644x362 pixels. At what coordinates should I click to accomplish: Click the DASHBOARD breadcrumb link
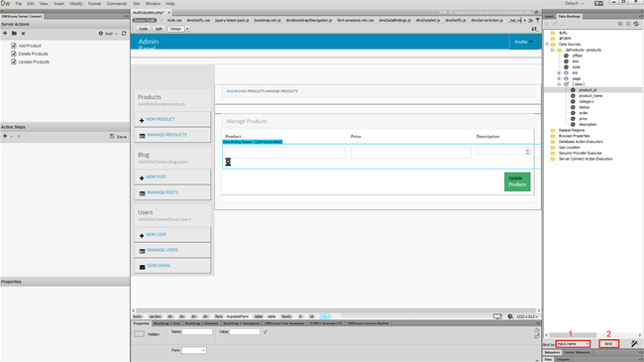click(x=236, y=91)
